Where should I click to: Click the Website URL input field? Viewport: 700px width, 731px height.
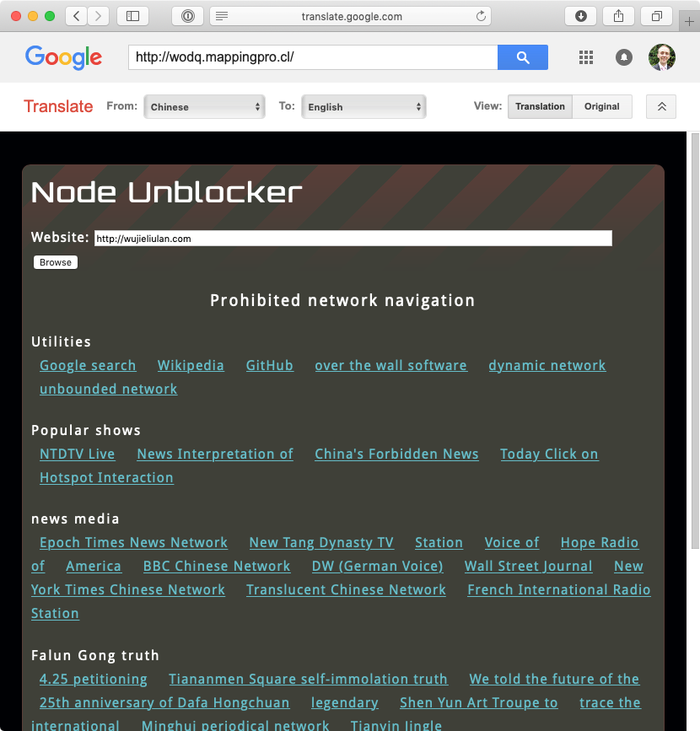(x=353, y=239)
